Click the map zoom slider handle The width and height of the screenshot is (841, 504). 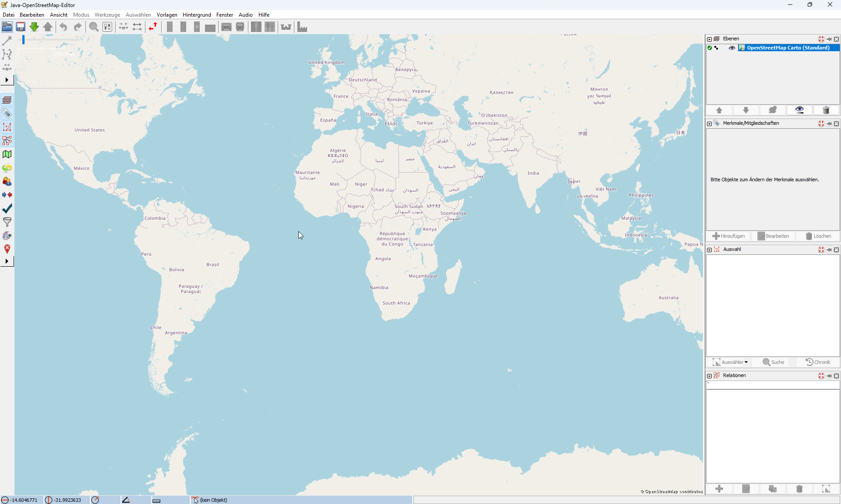point(23,40)
